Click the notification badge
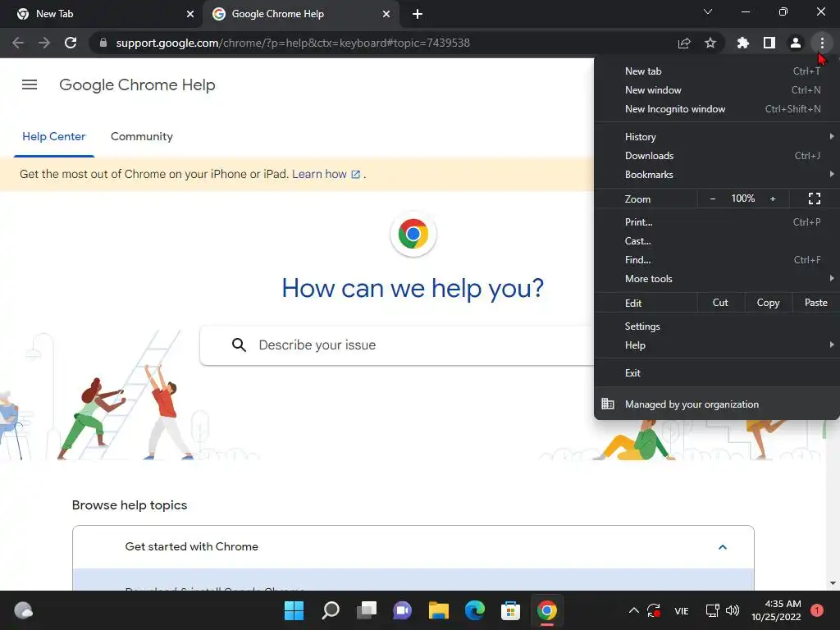 click(x=817, y=610)
